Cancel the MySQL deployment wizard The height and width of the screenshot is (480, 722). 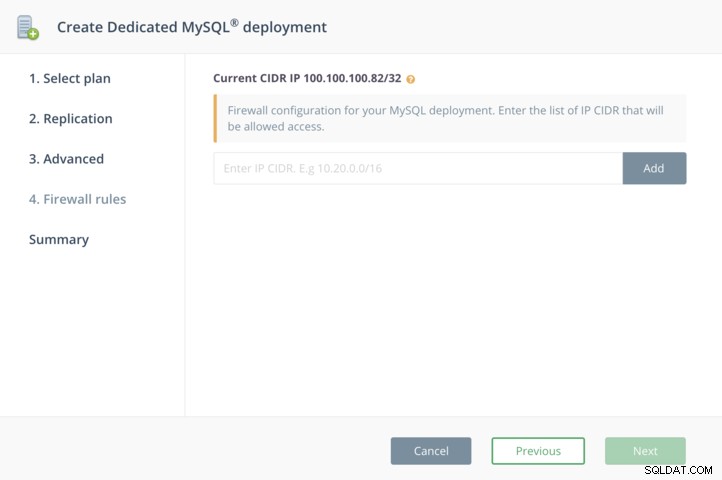[x=431, y=451]
